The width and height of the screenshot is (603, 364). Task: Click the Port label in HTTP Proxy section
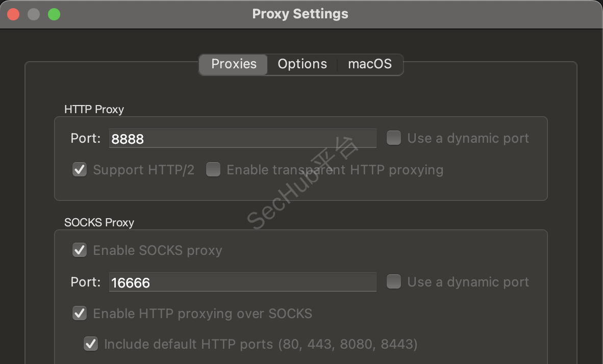tap(86, 138)
